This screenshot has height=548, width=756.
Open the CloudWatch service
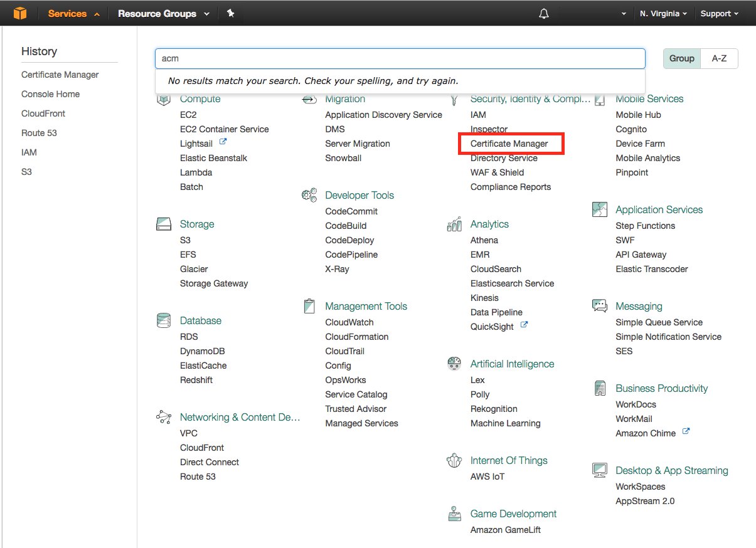[x=349, y=322]
